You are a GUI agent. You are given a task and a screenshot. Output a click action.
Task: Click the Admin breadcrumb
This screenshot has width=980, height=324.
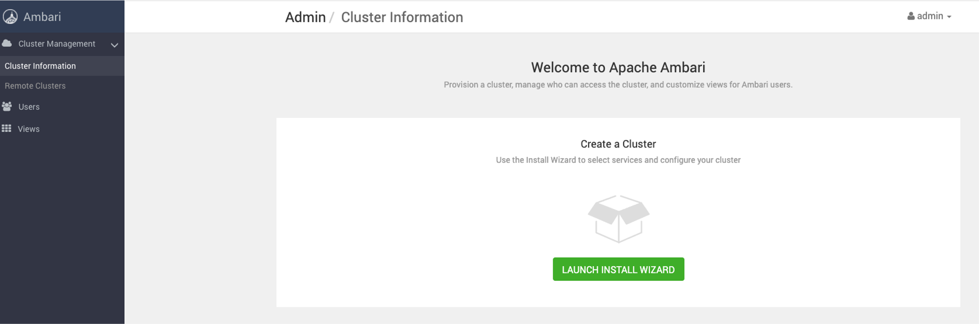(x=305, y=17)
